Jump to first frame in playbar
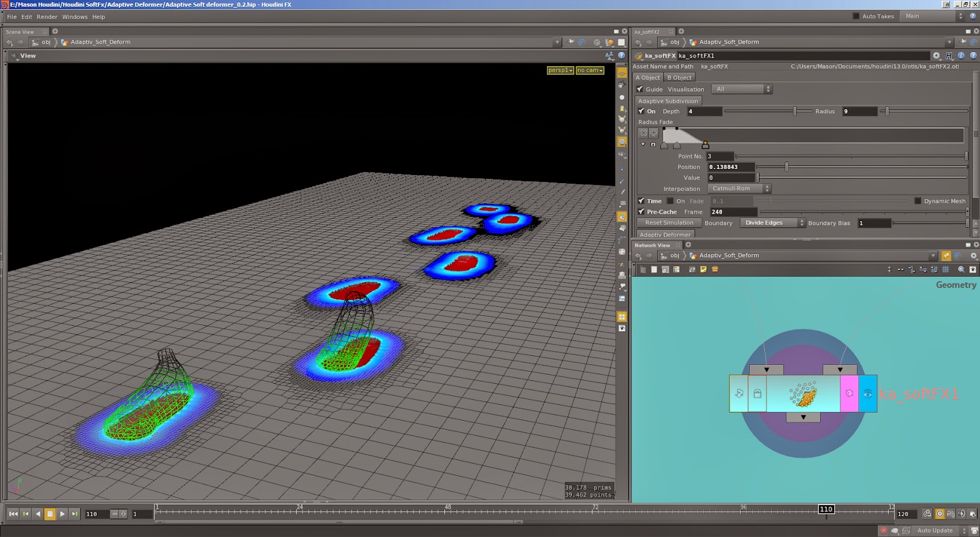 coord(13,514)
